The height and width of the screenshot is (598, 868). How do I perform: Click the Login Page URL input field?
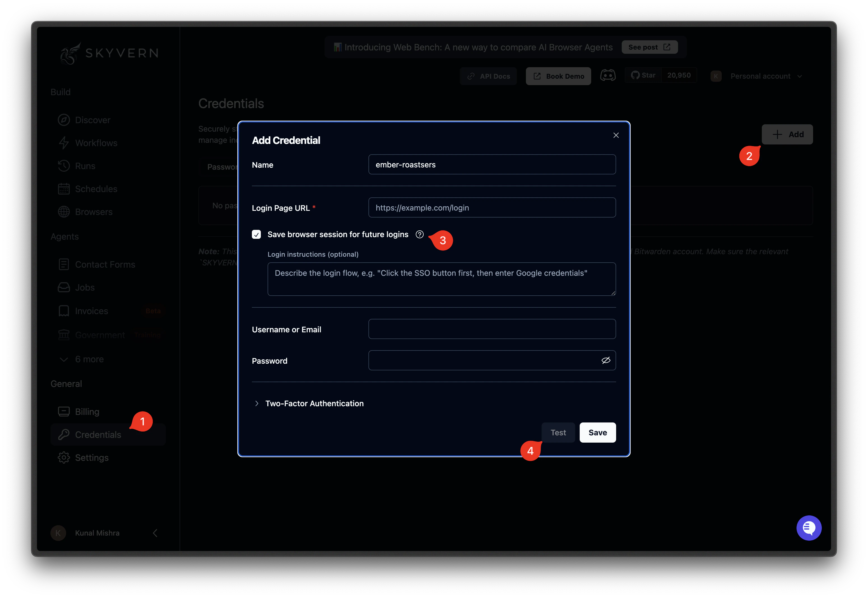pyautogui.click(x=491, y=207)
